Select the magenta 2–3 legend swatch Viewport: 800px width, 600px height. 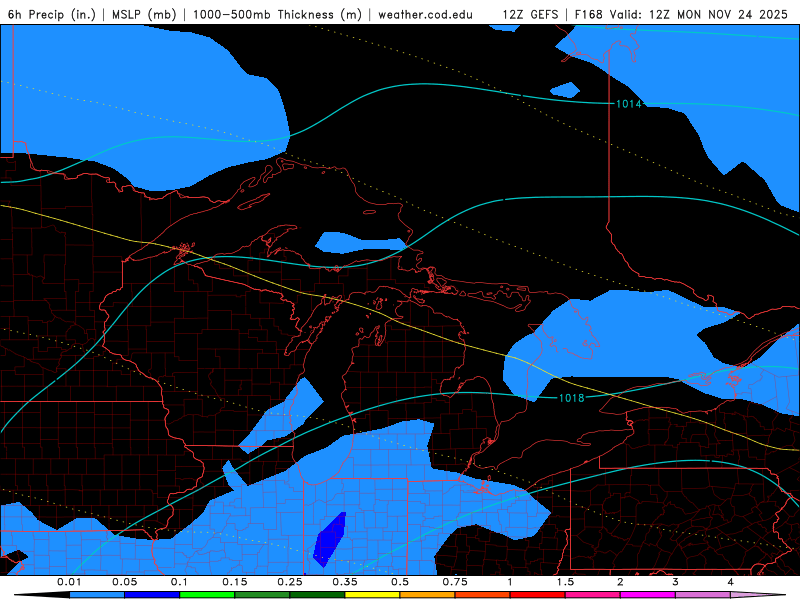tap(648, 595)
